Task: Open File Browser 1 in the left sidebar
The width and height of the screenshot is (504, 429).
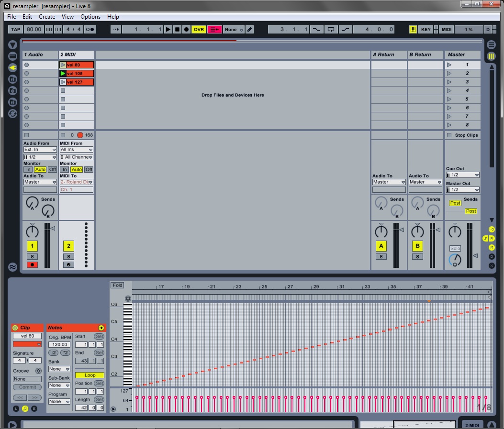Action: (x=12, y=79)
